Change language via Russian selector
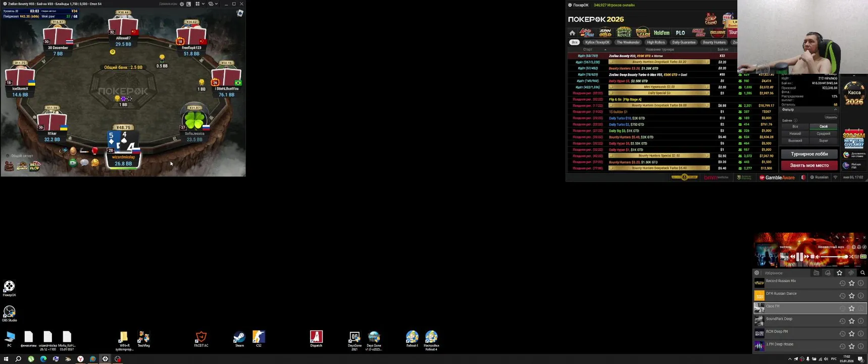The height and width of the screenshot is (364, 868). (820, 177)
